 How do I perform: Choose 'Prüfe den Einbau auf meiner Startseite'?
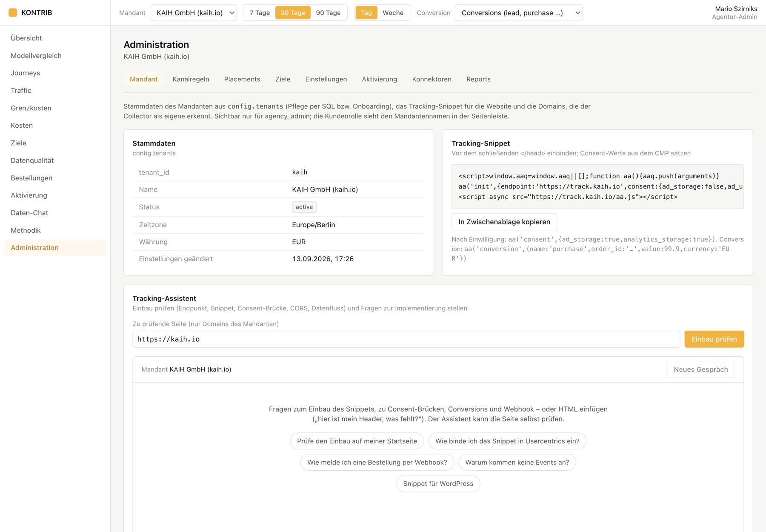[357, 441]
